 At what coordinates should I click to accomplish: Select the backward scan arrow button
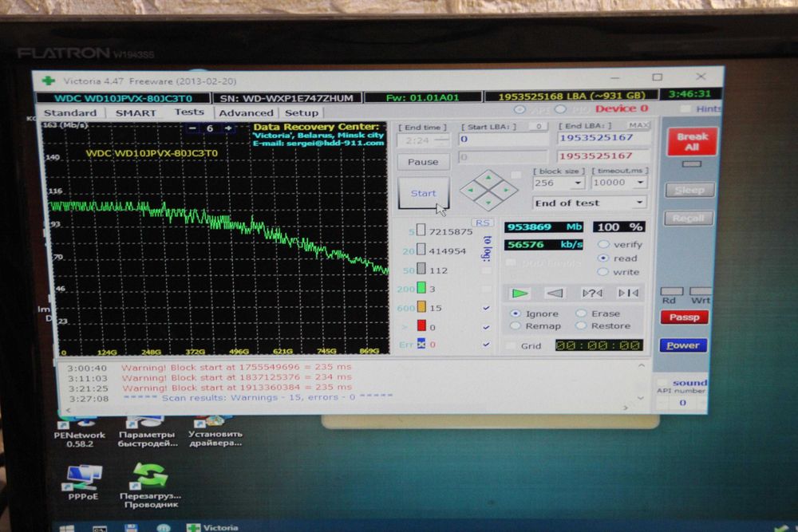[555, 293]
